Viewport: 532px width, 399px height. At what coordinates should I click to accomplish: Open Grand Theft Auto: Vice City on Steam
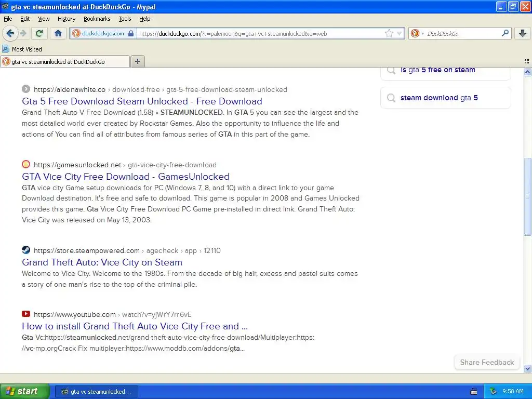coord(102,262)
